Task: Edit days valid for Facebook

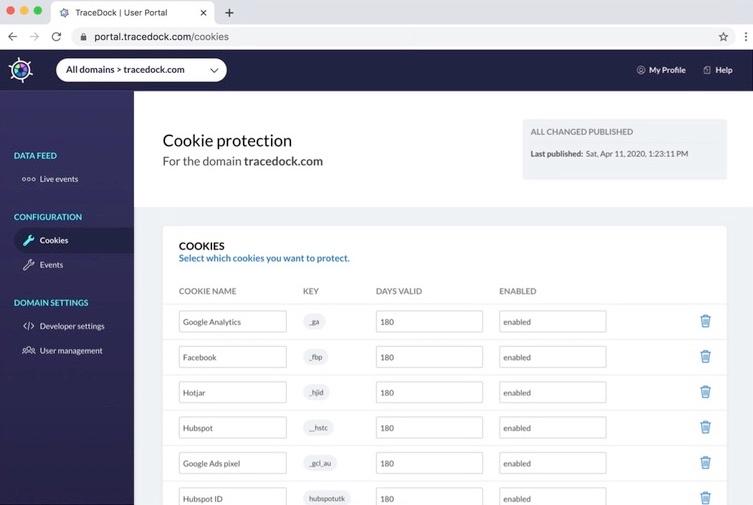Action: click(429, 357)
